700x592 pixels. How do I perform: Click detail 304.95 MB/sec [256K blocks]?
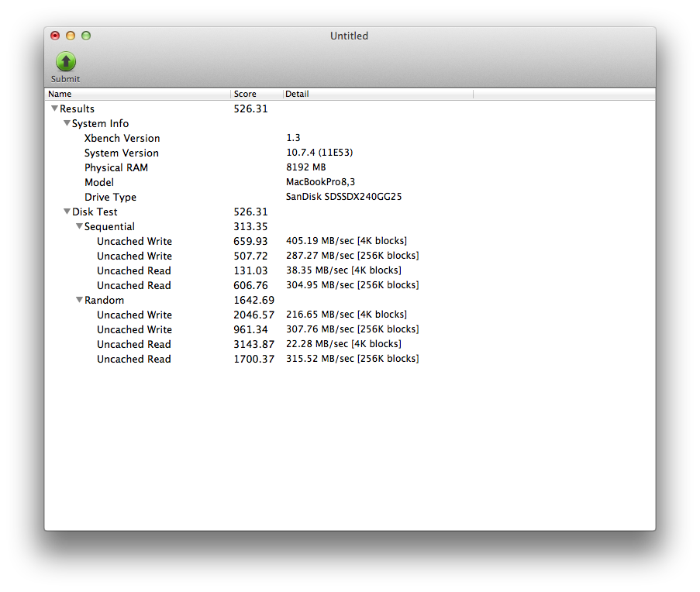coord(353,285)
